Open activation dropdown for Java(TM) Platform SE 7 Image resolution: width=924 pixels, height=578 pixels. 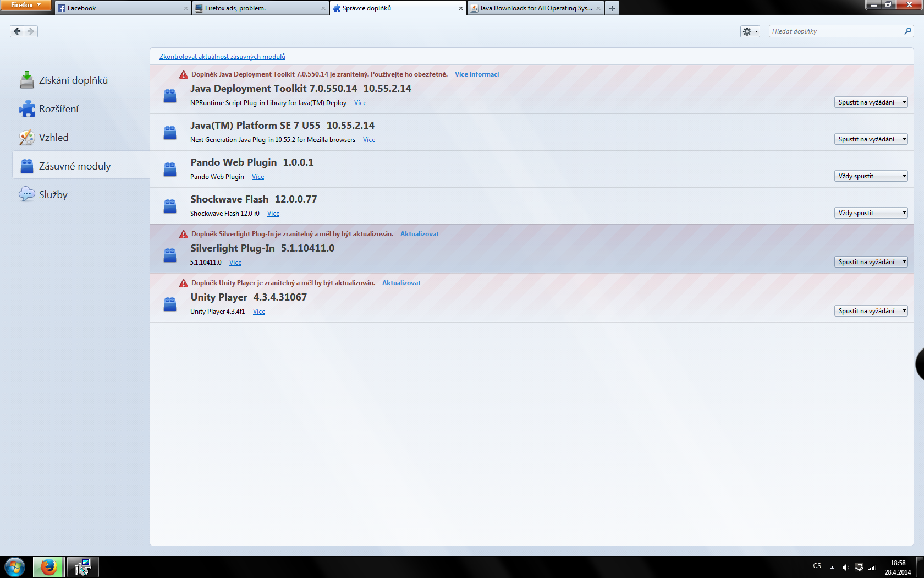pyautogui.click(x=871, y=139)
